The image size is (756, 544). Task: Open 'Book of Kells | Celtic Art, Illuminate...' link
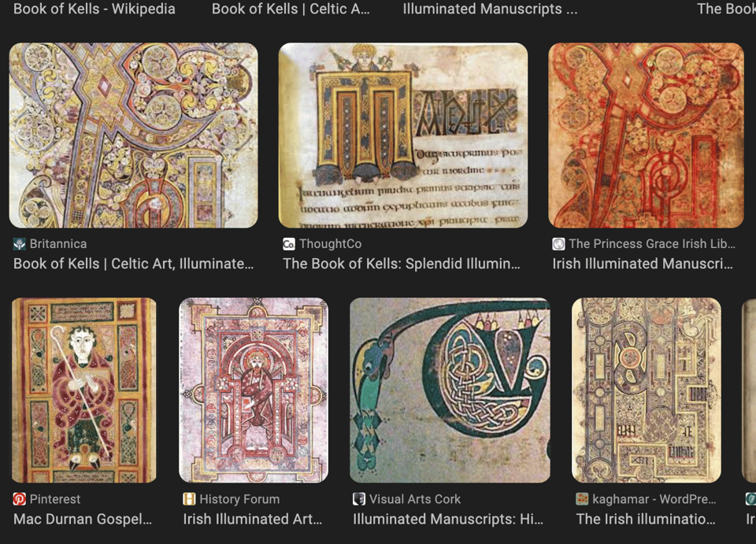134,264
